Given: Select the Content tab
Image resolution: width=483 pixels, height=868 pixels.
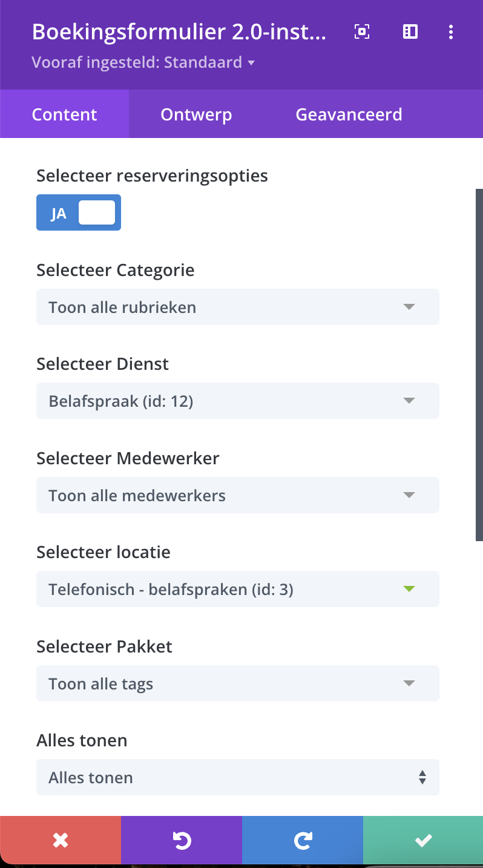Looking at the screenshot, I should 64,114.
